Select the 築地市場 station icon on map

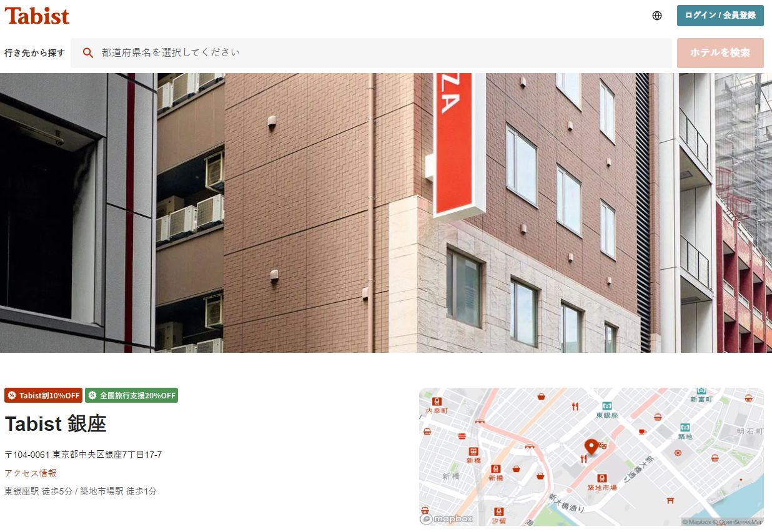pyautogui.click(x=601, y=478)
